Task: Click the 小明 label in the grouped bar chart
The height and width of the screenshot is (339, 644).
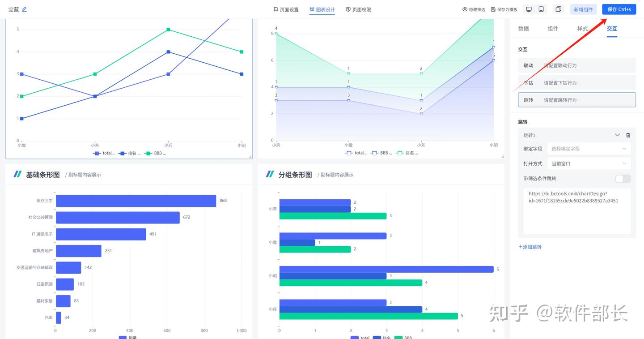Action: click(273, 276)
